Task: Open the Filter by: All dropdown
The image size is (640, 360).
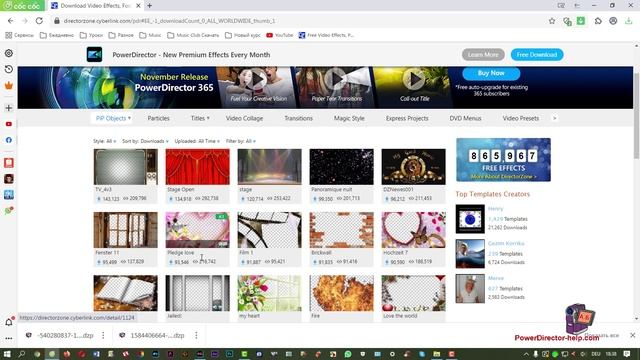Action: 241,141
